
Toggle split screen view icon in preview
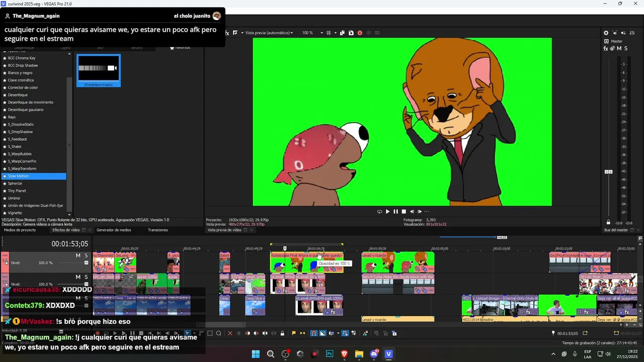coord(235,33)
